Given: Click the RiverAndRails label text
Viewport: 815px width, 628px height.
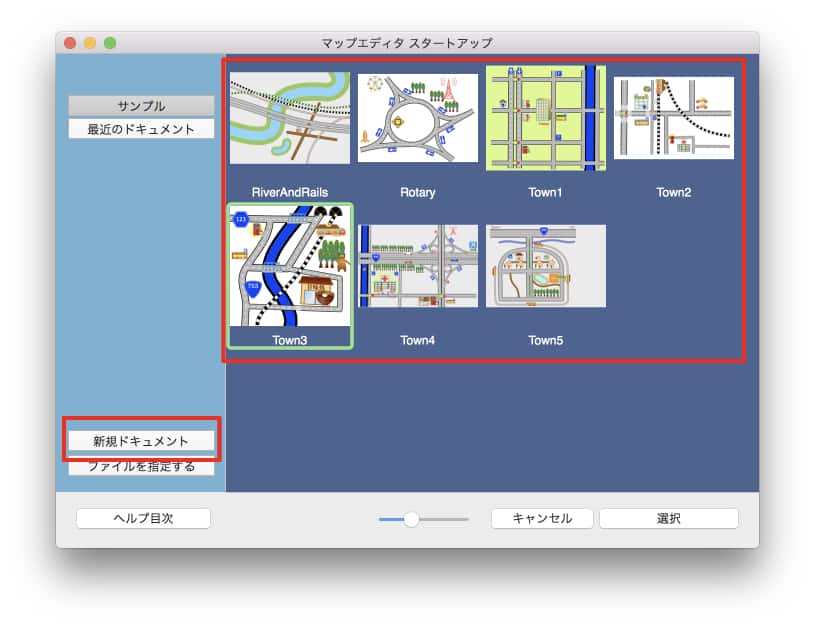Looking at the screenshot, I should coord(290,192).
